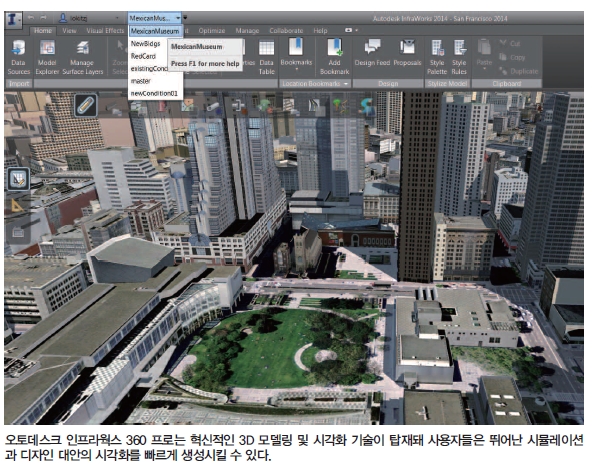595x472 pixels.
Task: Open the Proposals manager
Action: click(x=407, y=53)
